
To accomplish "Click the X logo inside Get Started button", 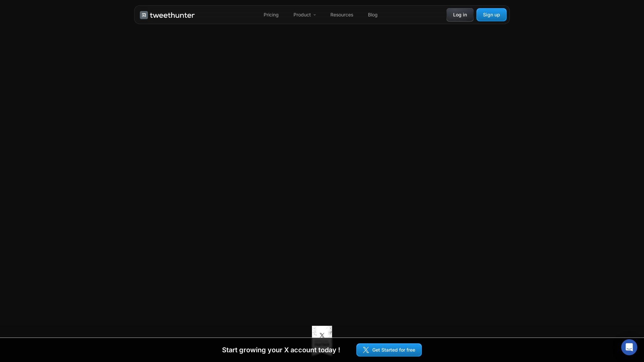I will pyautogui.click(x=366, y=350).
